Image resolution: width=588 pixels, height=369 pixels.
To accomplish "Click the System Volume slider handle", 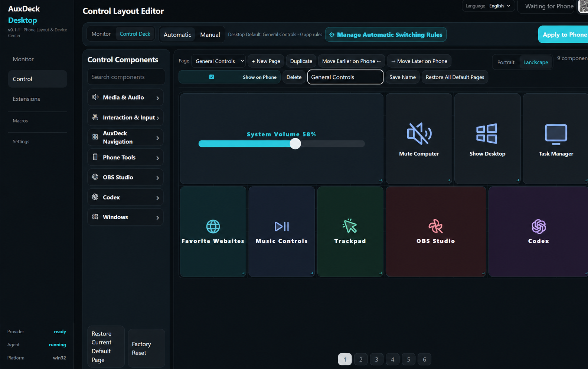I will click(x=295, y=143).
